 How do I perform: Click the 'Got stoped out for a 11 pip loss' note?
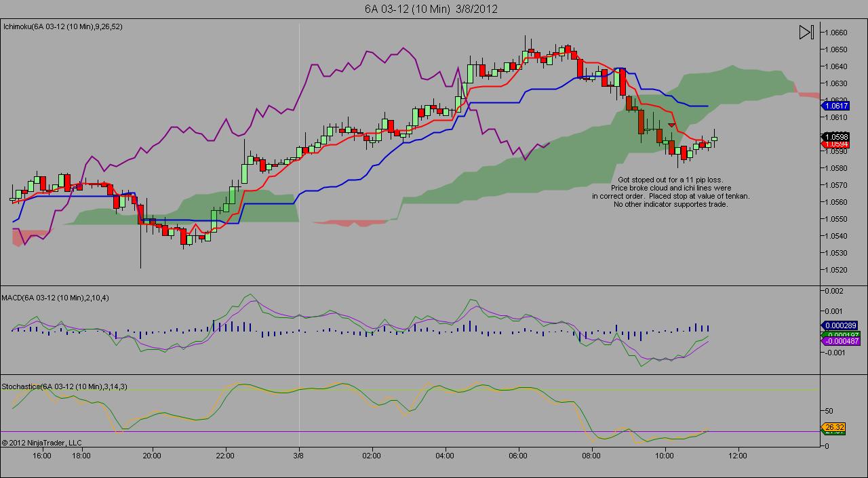671,180
